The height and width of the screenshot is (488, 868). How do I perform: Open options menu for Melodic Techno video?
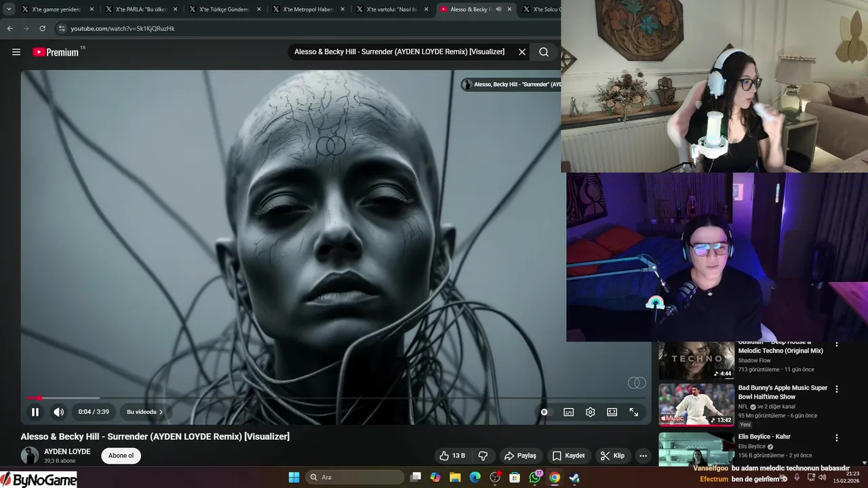click(837, 345)
